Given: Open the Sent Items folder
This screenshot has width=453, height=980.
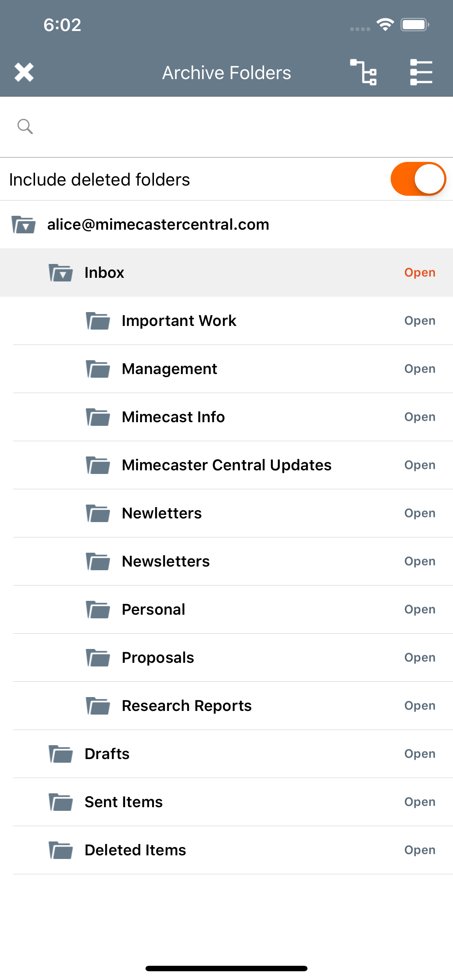Looking at the screenshot, I should click(420, 802).
